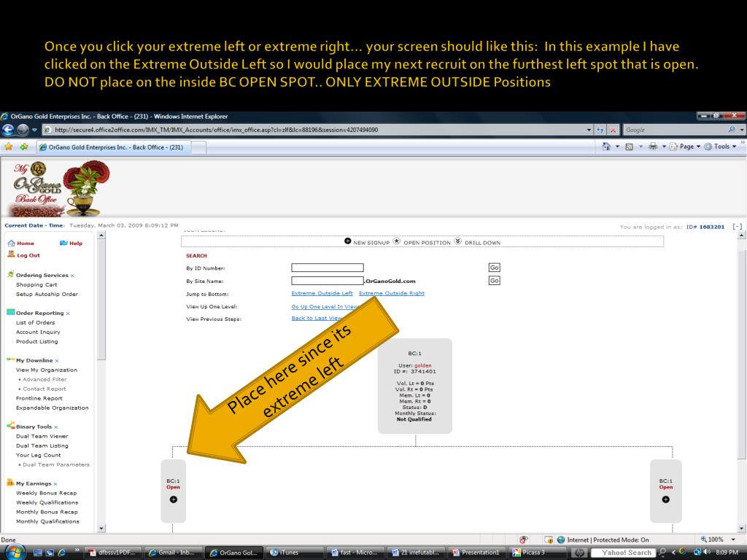Viewport: 747px width, 560px height.
Task: Click the Favorites Center star icon
Action: click(9, 147)
